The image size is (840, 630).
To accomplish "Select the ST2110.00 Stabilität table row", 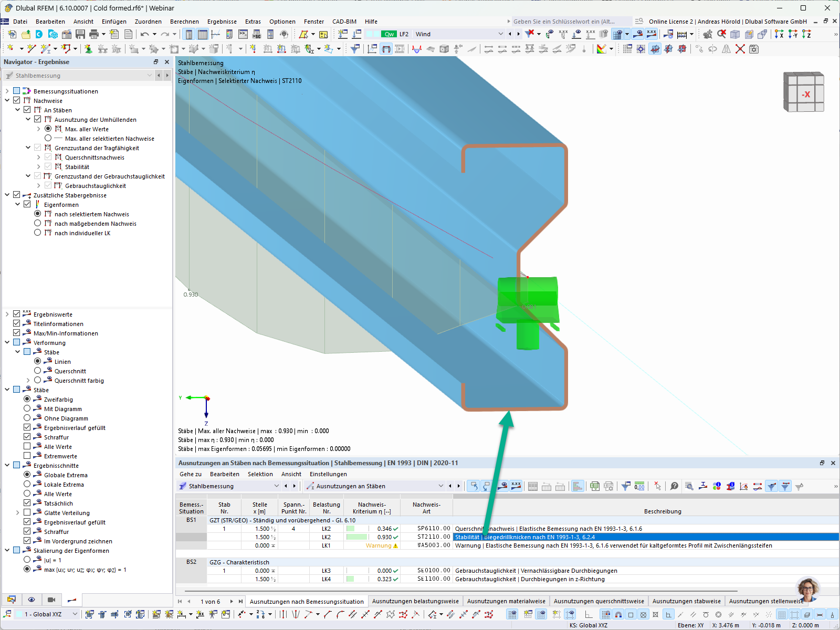I will coord(507,537).
